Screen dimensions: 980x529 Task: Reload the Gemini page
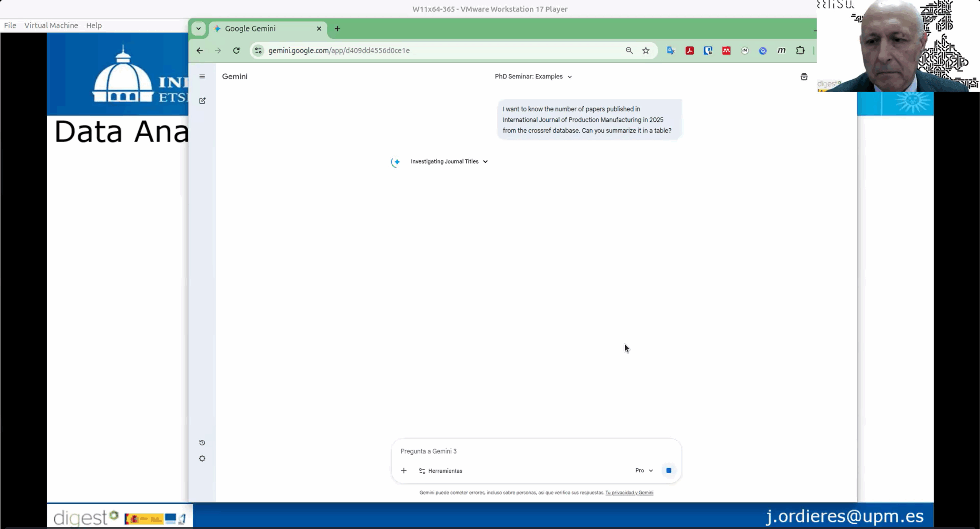(x=236, y=51)
